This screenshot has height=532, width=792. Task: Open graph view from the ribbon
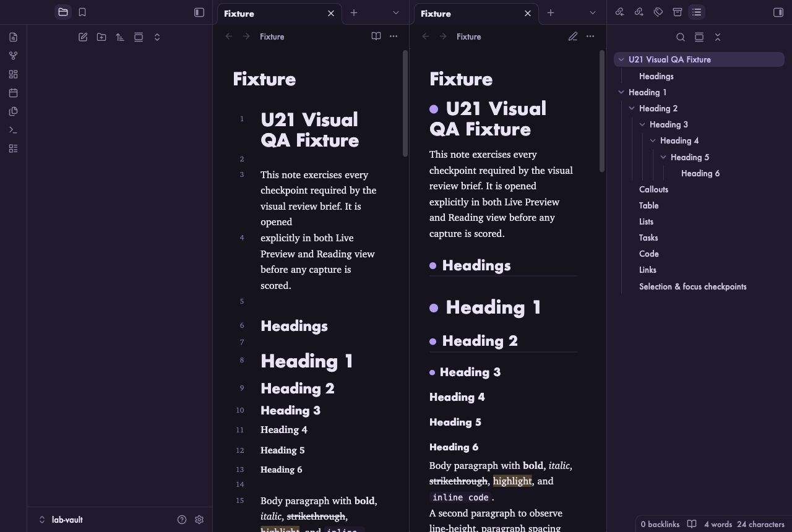tap(13, 56)
